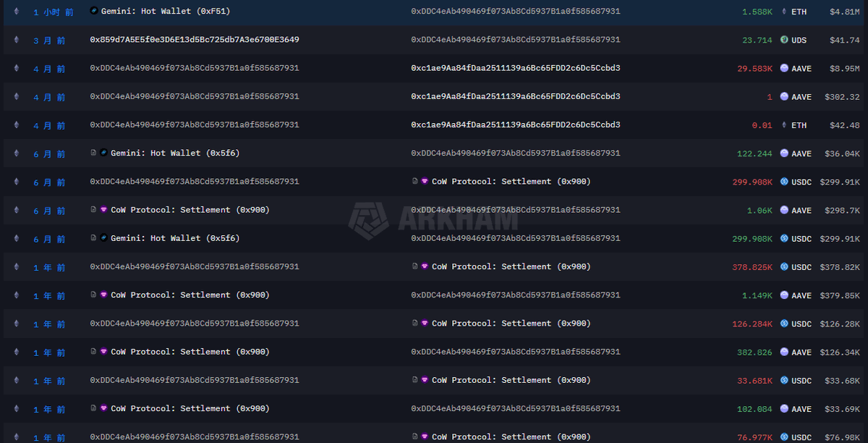868x443 pixels.
Task: Click the USDC token icon in the 33.681K row
Action: pos(784,381)
